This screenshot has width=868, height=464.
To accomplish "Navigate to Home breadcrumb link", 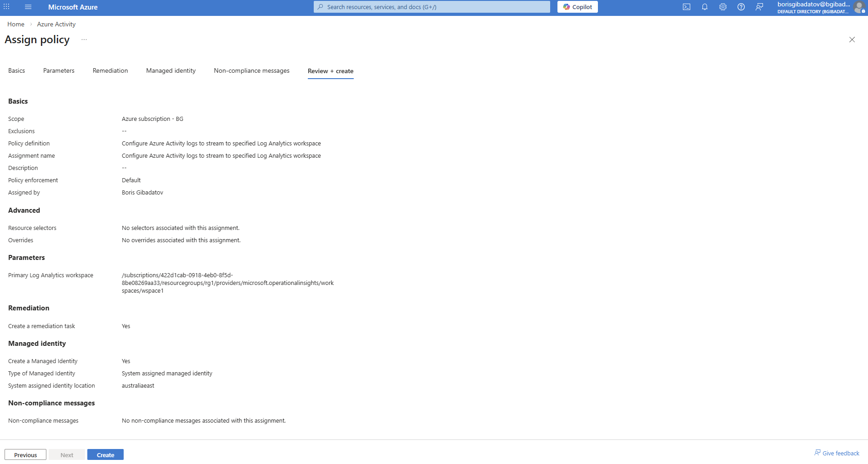I will [16, 24].
